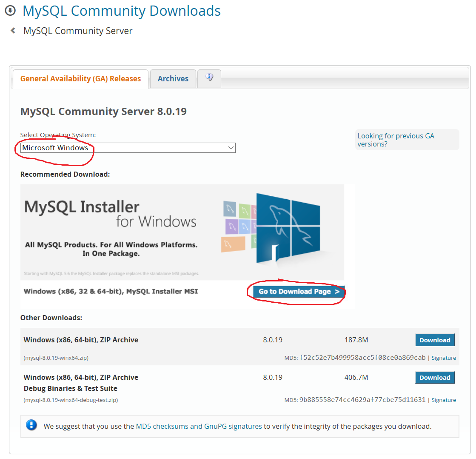
Task: Click the text (mysql-8.0.19-winx64.zip)
Action: pos(56,358)
